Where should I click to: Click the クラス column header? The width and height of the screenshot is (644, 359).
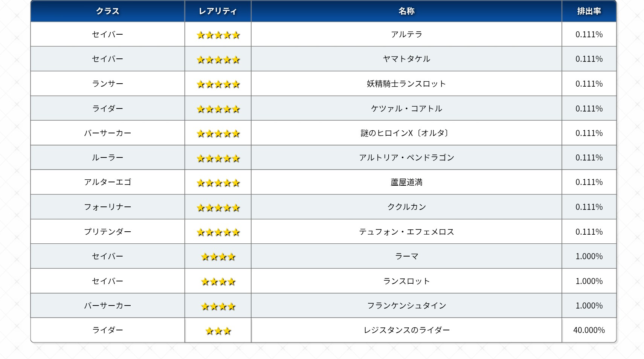[x=107, y=11]
